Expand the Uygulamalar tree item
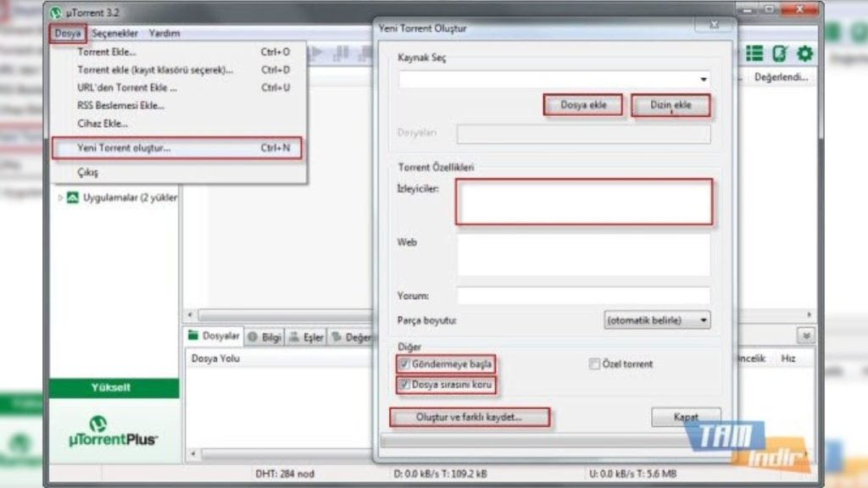This screenshot has height=488, width=868. click(x=60, y=197)
